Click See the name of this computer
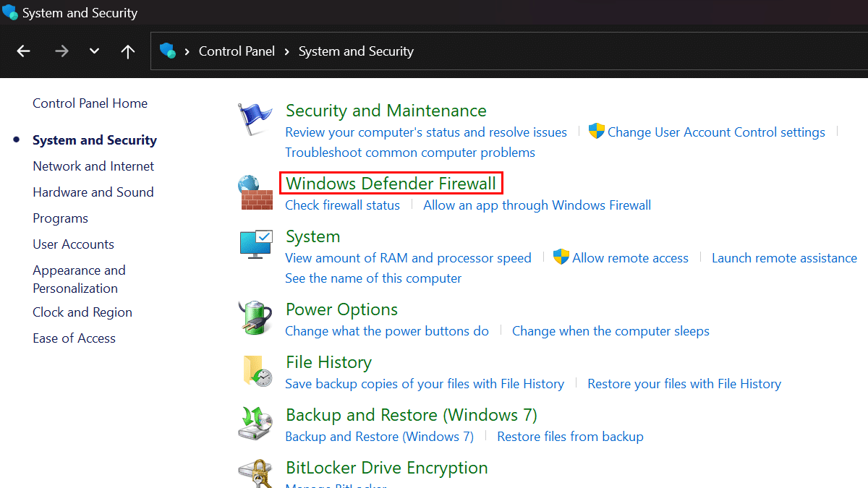This screenshot has width=868, height=488. click(x=373, y=278)
